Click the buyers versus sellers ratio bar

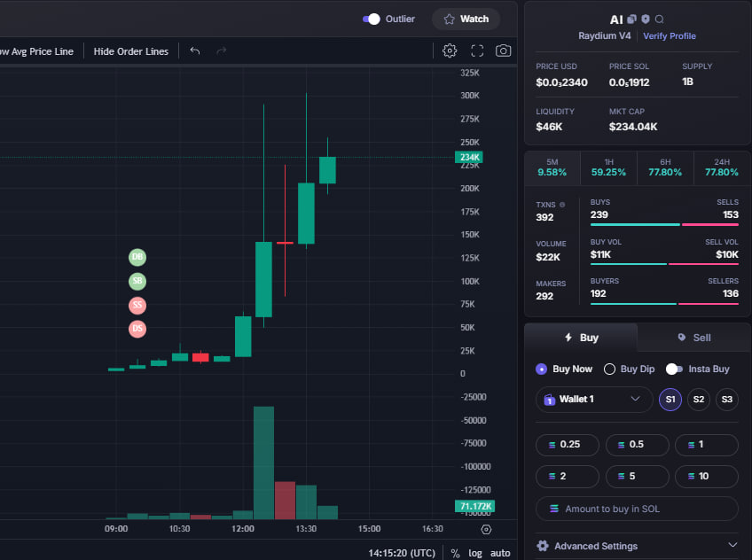664,303
